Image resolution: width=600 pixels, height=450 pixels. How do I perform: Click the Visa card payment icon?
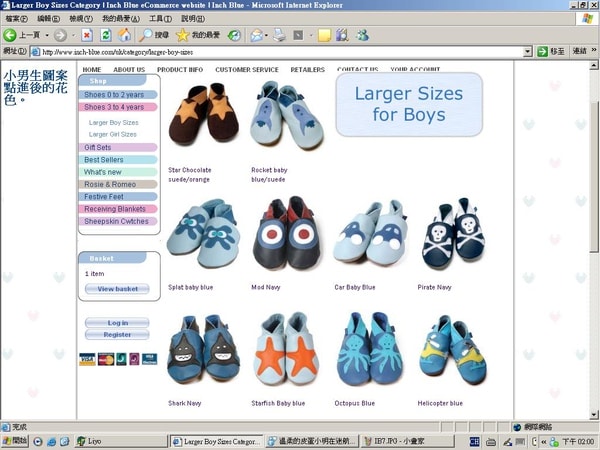coord(87,359)
